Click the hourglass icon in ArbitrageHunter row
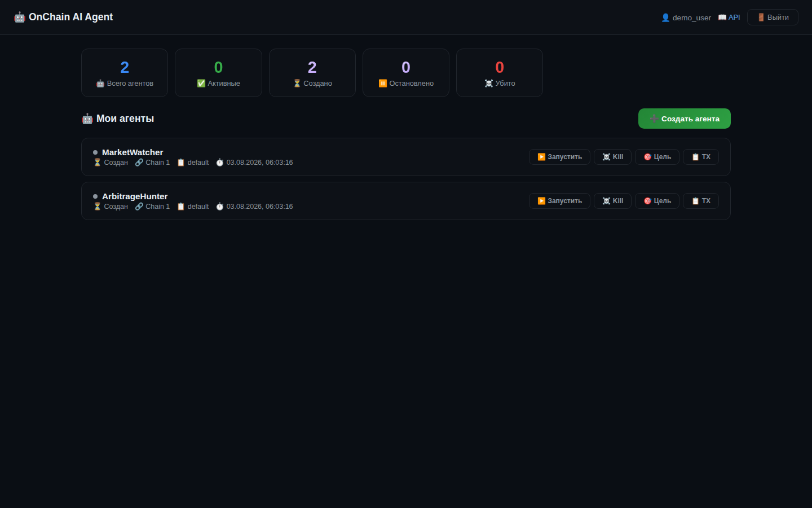 pos(98,207)
